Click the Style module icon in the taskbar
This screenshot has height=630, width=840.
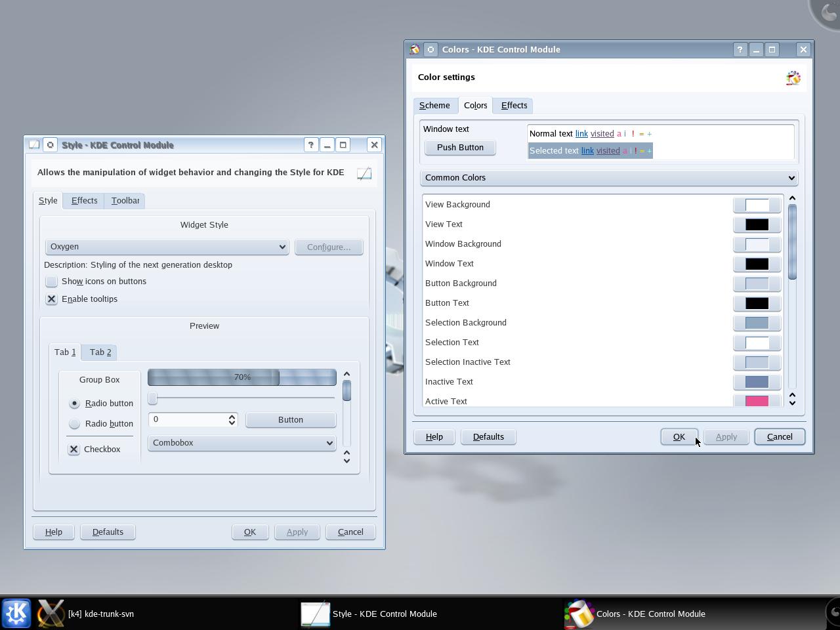tap(315, 614)
